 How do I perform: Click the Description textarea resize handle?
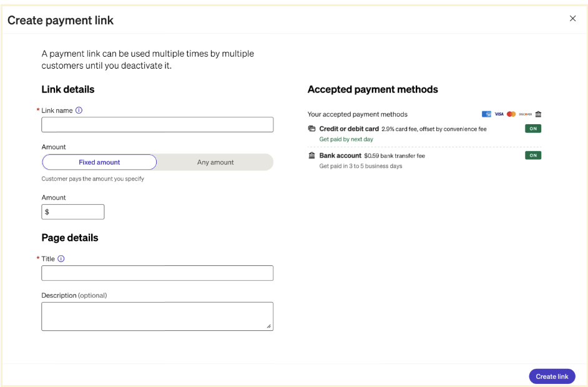click(x=269, y=326)
